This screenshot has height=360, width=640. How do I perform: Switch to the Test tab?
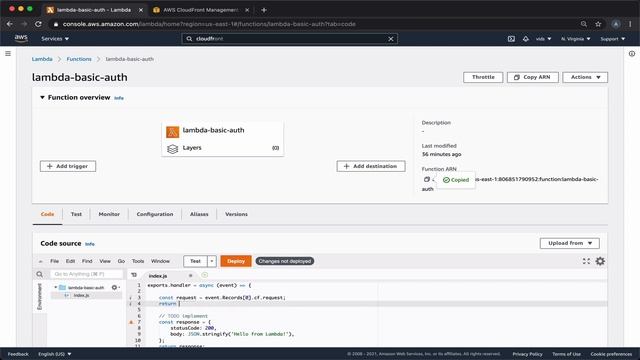76,214
